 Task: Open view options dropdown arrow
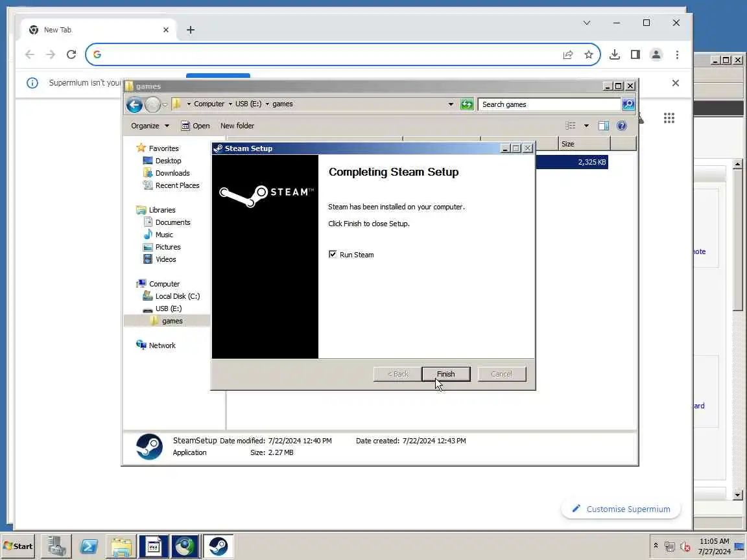click(x=586, y=126)
